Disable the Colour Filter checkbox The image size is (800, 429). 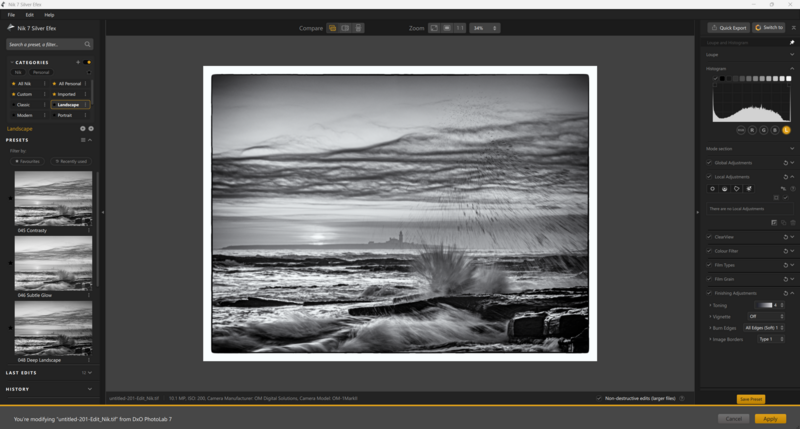(709, 251)
